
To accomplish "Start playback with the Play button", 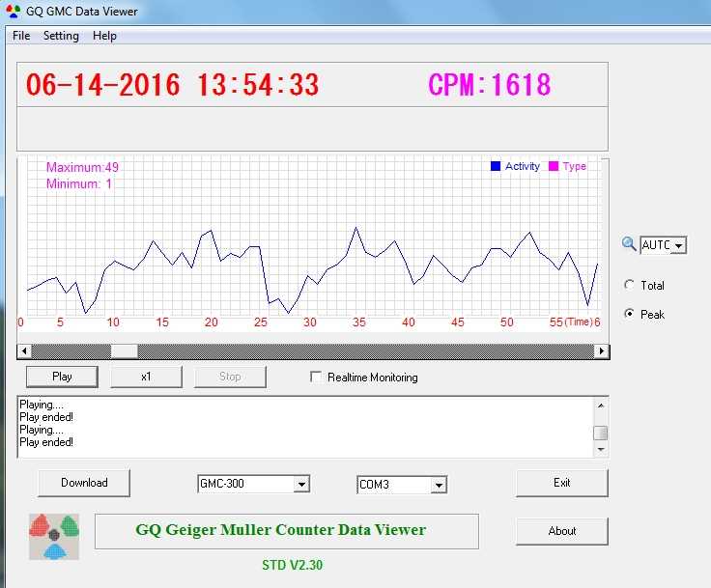I will coord(62,377).
